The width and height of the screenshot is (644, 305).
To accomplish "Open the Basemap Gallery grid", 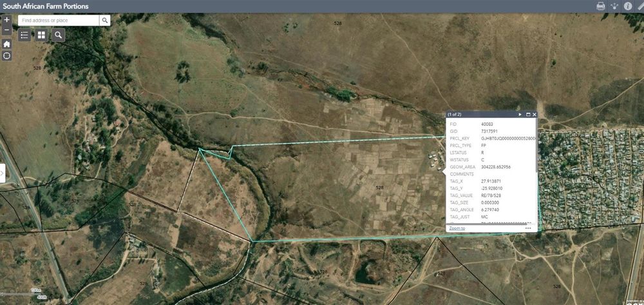I will click(x=41, y=35).
